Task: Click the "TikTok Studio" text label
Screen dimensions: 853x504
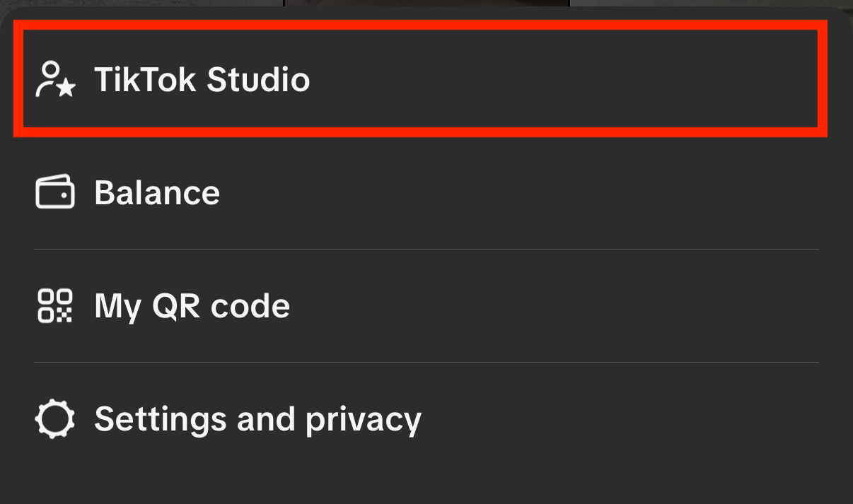Action: point(202,79)
